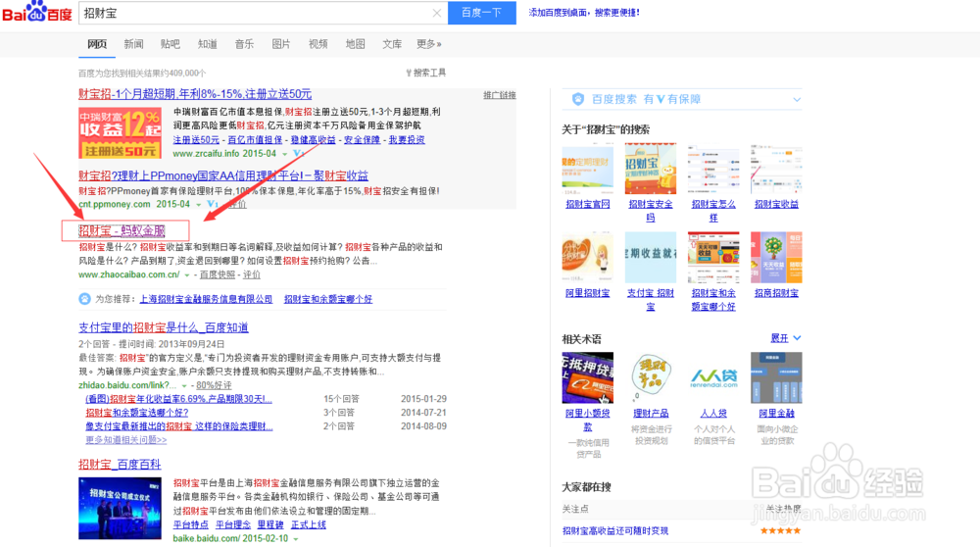Switch to the 地图 tab
Viewport: 980px width, 547px height.
coord(356,44)
